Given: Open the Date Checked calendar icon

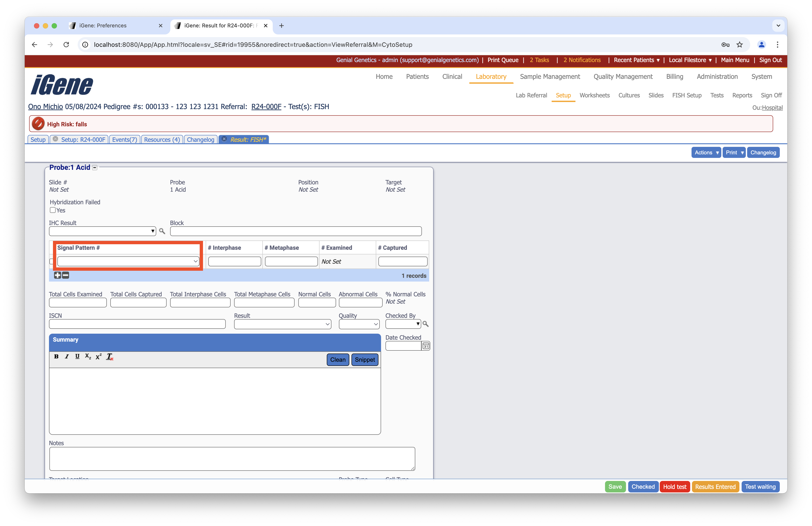Looking at the screenshot, I should 425,346.
